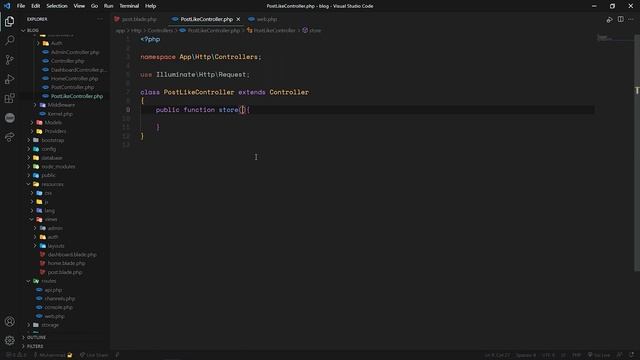
Task: Click the split editor right icon
Action: click(x=620, y=19)
